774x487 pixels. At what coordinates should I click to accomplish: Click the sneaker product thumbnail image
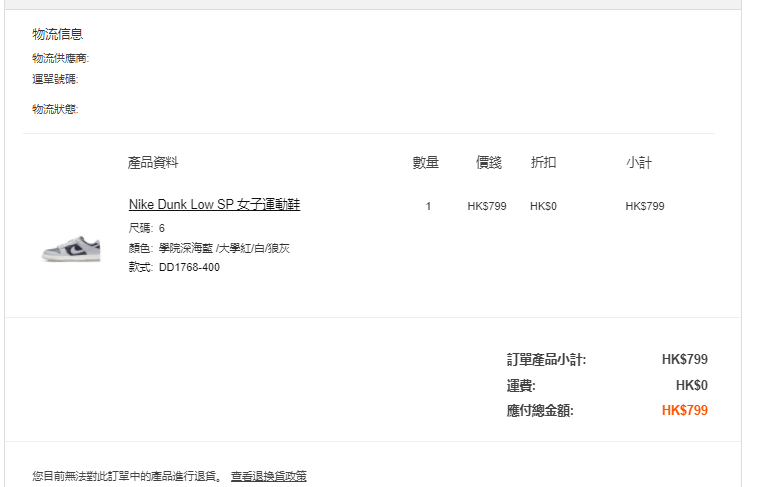pyautogui.click(x=71, y=248)
